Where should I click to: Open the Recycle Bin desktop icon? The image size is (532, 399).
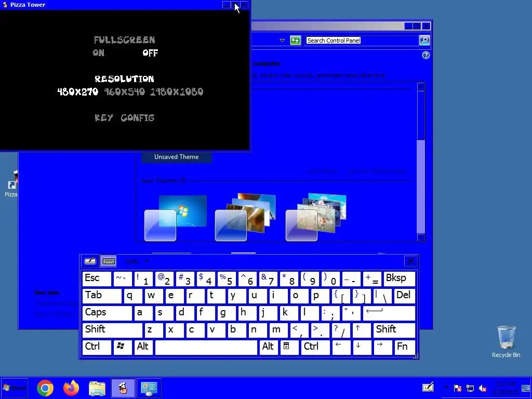point(506,341)
